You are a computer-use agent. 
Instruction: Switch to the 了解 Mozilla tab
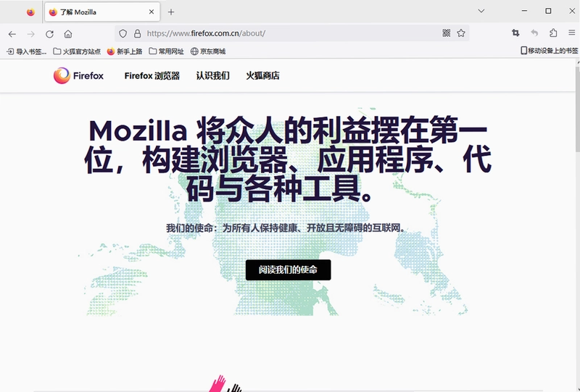(102, 12)
